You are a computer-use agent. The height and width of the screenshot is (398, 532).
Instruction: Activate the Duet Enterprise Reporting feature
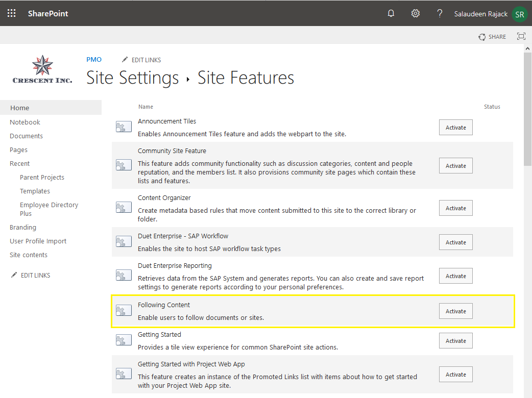click(455, 276)
